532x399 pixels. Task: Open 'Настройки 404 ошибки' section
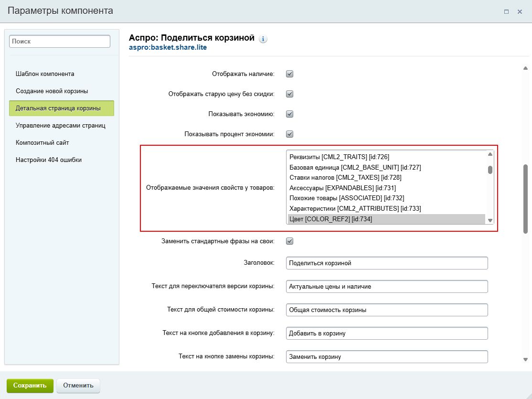pyautogui.click(x=49, y=160)
